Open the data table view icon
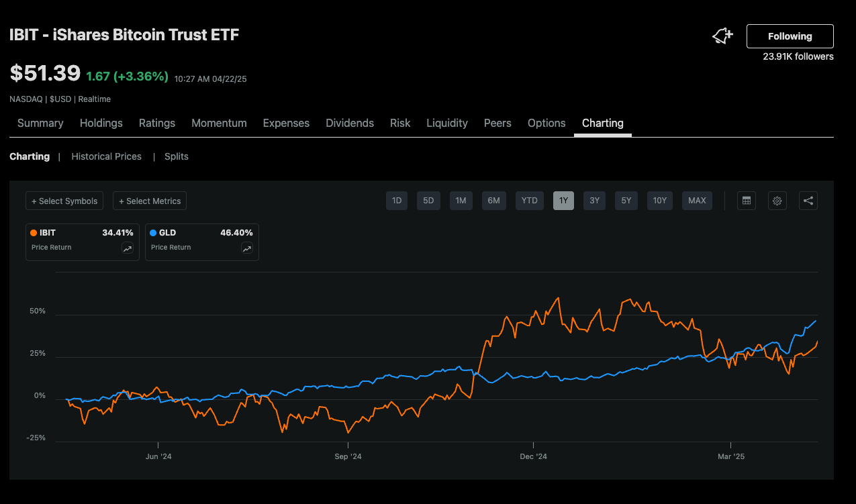Screen dimensions: 856x504 point(746,200)
